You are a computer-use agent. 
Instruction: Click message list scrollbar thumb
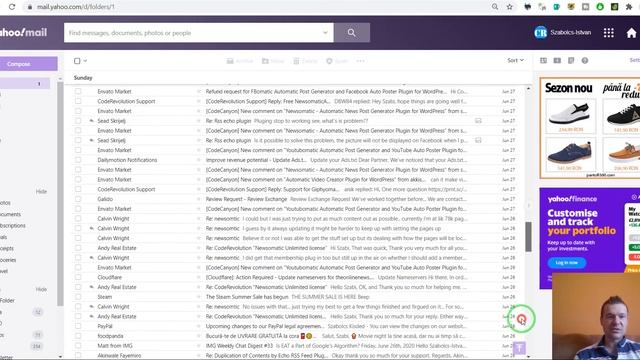528,237
